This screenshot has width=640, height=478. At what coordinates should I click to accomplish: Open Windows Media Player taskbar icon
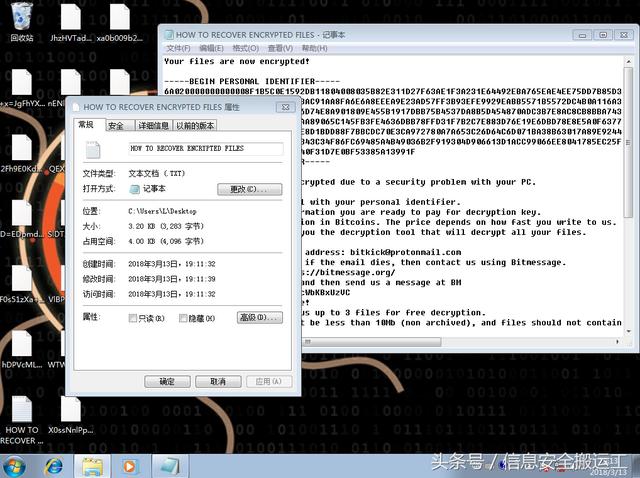[130, 467]
